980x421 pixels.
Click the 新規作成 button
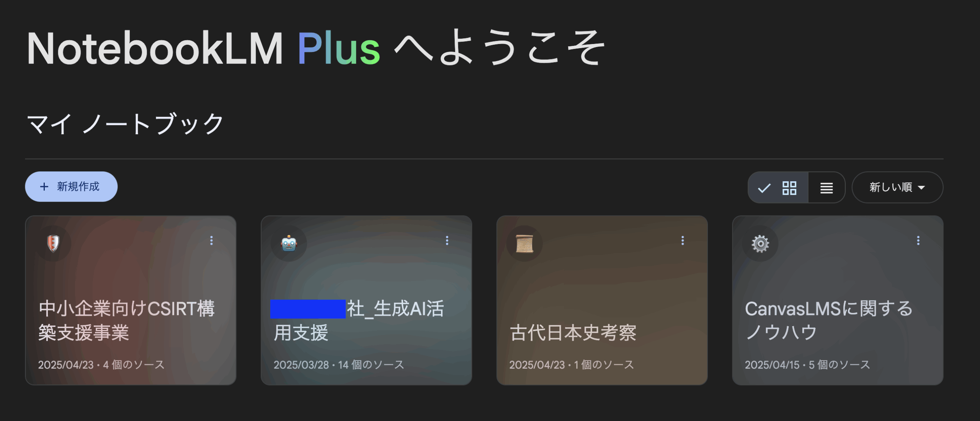coord(71,187)
